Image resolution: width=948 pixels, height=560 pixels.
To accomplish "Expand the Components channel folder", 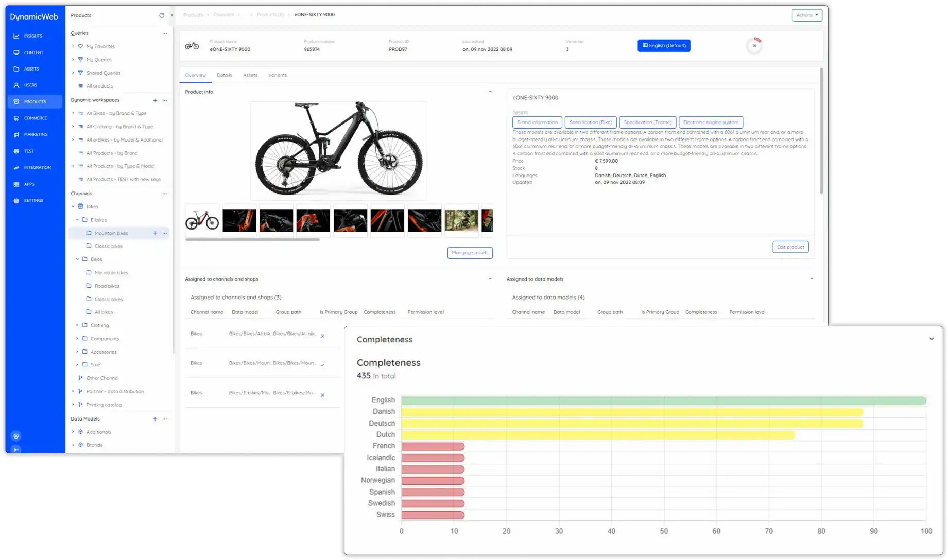I will click(78, 339).
